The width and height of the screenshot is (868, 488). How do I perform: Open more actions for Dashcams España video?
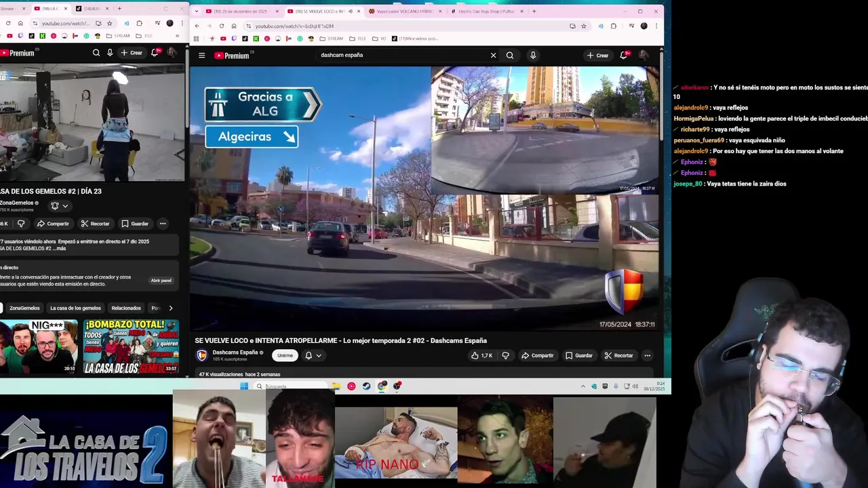[x=647, y=355]
